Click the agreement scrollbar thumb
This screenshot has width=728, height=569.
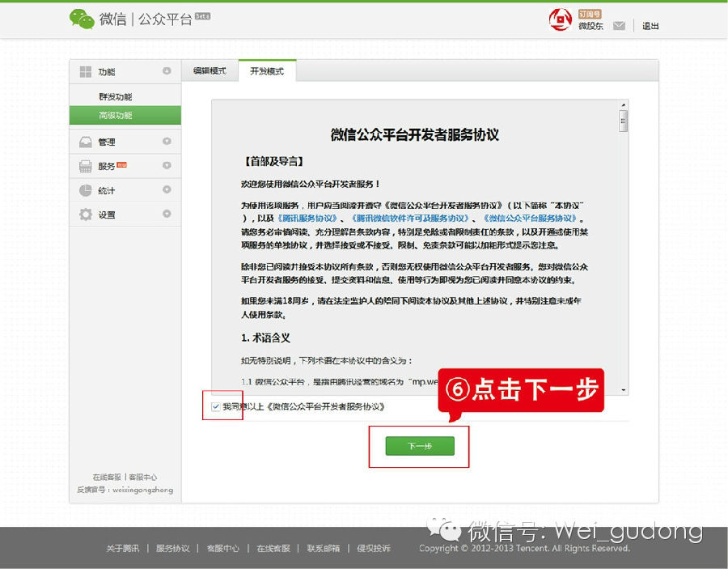click(x=623, y=121)
